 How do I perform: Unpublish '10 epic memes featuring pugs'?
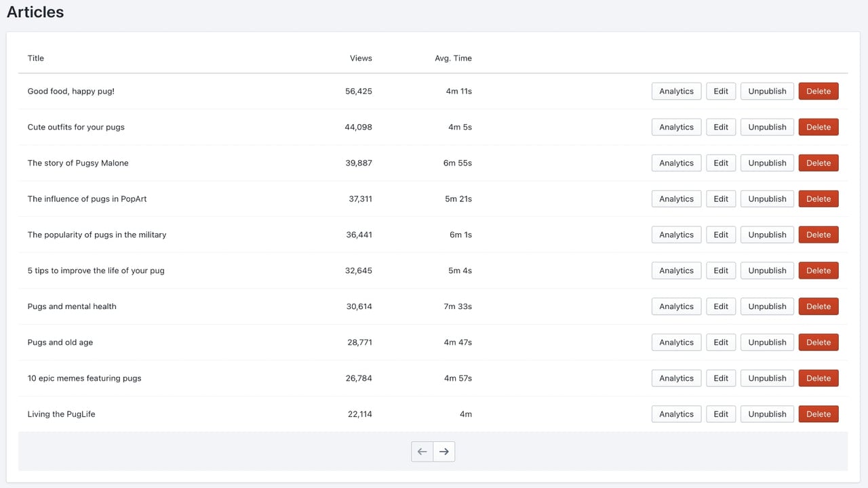tap(767, 379)
